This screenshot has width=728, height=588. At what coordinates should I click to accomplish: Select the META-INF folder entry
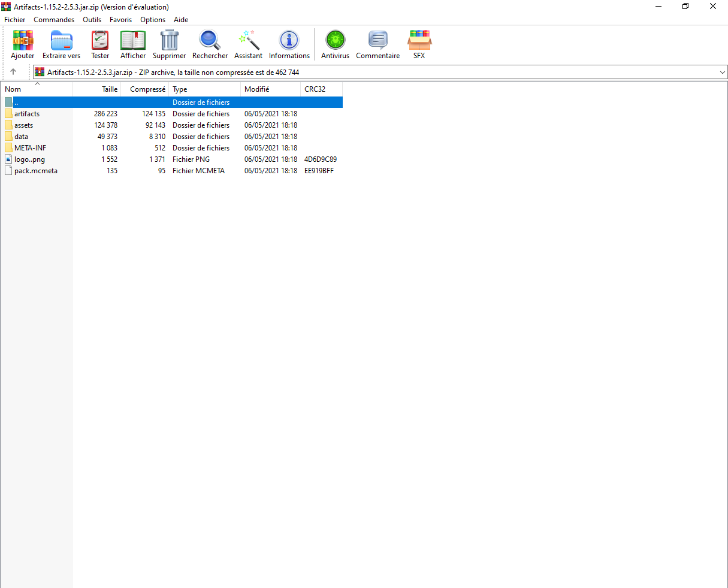[30, 148]
